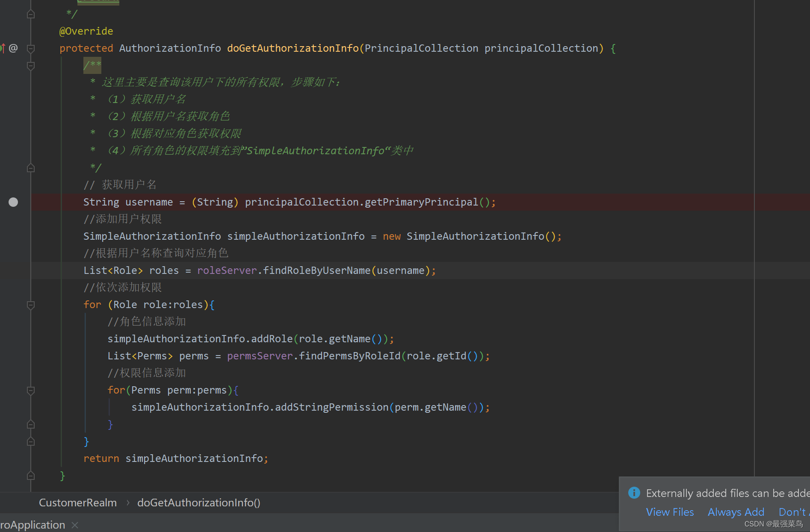
Task: Click the comment //依次添加权限
Action: [x=123, y=288]
